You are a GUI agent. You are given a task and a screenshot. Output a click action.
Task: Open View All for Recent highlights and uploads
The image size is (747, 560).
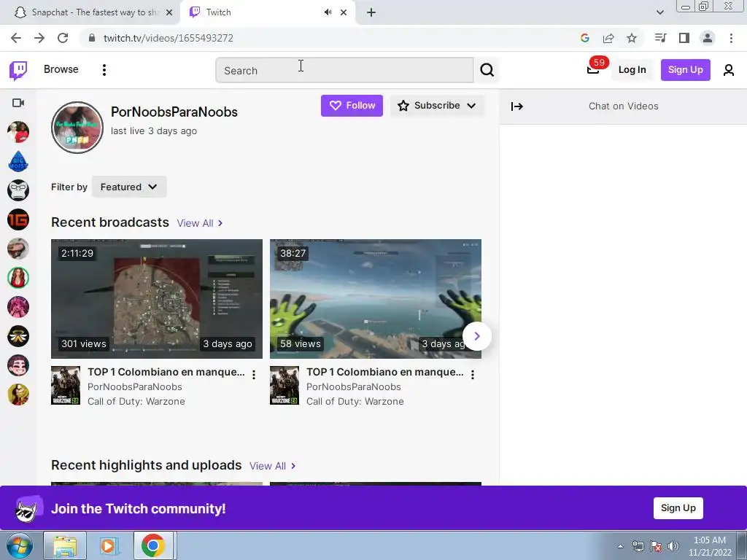tap(273, 466)
